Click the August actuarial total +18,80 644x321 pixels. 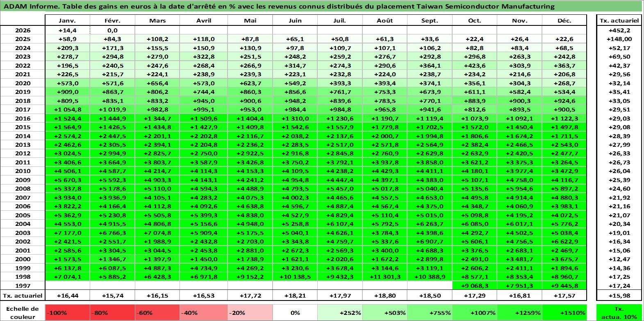pos(385,296)
